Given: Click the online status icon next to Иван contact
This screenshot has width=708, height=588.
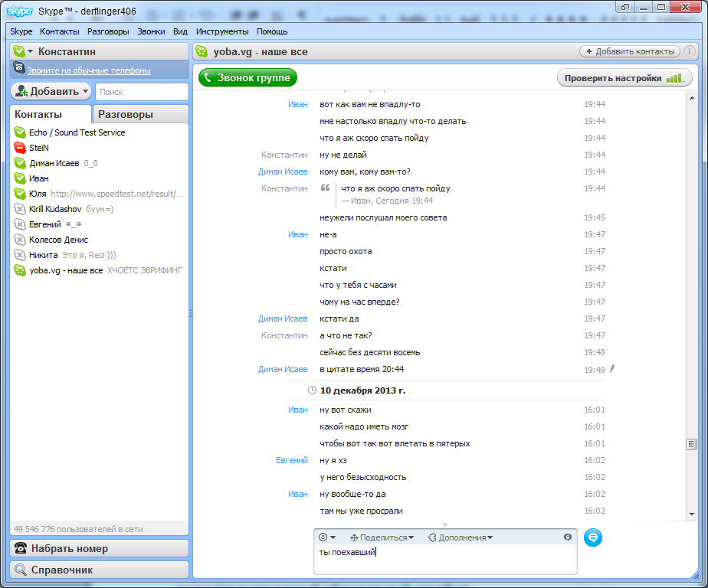Looking at the screenshot, I should pyautogui.click(x=20, y=178).
